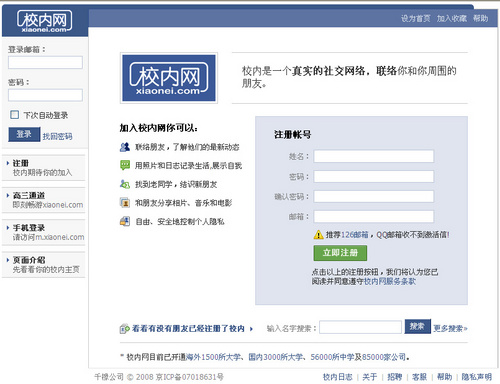Viewport: 500px width, 384px height.
Task: Open 隐私声明 in the footer
Action: [x=476, y=377]
